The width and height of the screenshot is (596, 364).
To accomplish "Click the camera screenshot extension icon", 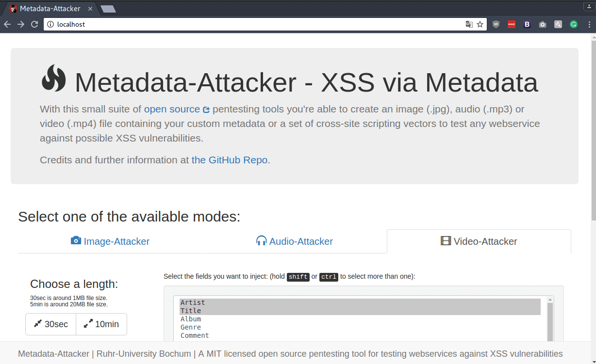I will coord(543,24).
